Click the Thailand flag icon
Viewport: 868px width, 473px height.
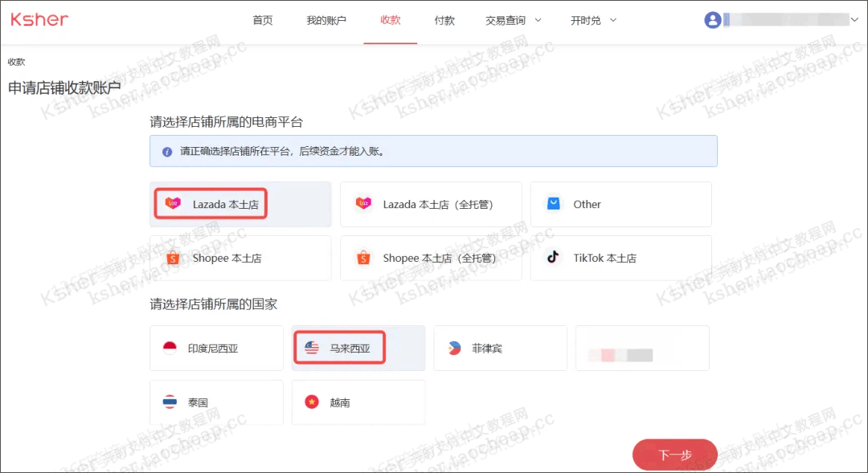[170, 402]
